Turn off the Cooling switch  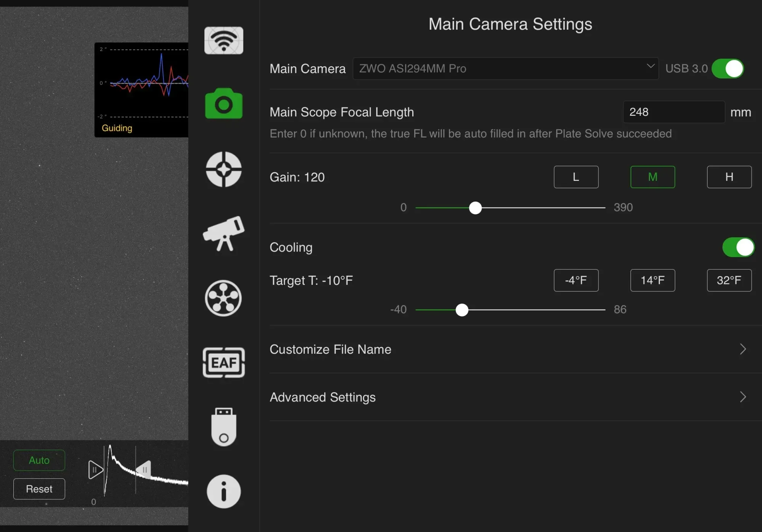(738, 248)
